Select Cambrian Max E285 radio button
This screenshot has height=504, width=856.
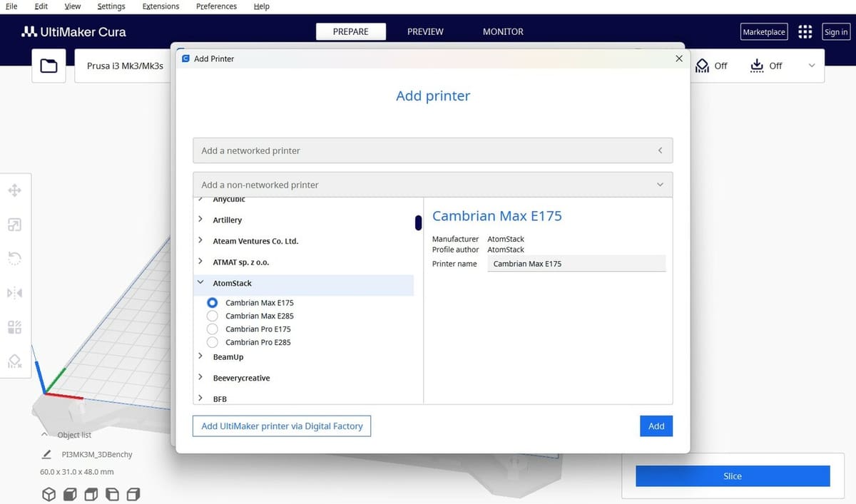point(212,316)
